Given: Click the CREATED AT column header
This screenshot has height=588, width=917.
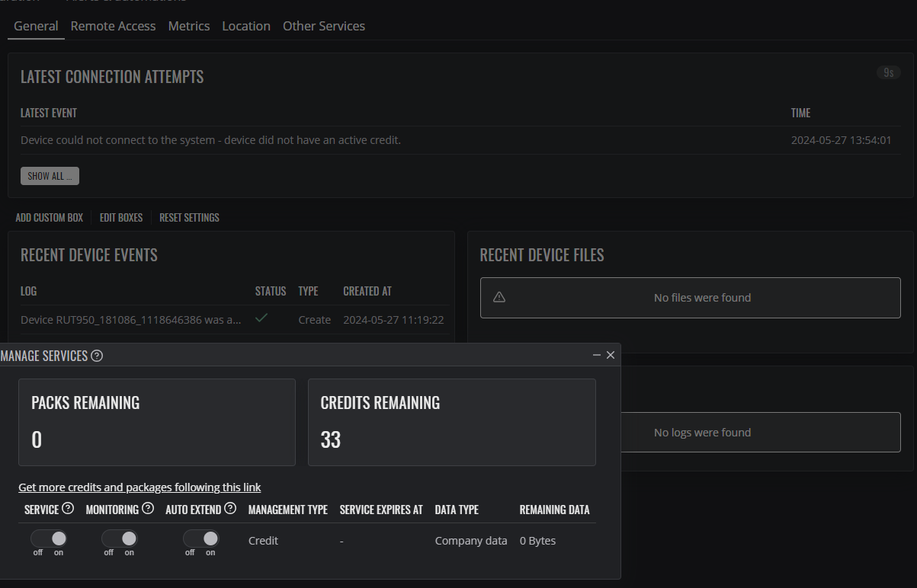Looking at the screenshot, I should (x=367, y=291).
